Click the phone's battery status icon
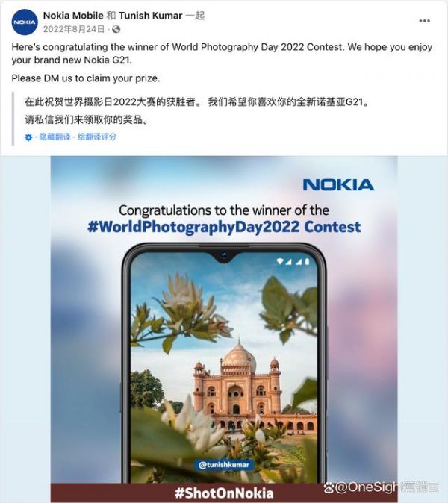Screen dimensions: 448x503 point(307,262)
